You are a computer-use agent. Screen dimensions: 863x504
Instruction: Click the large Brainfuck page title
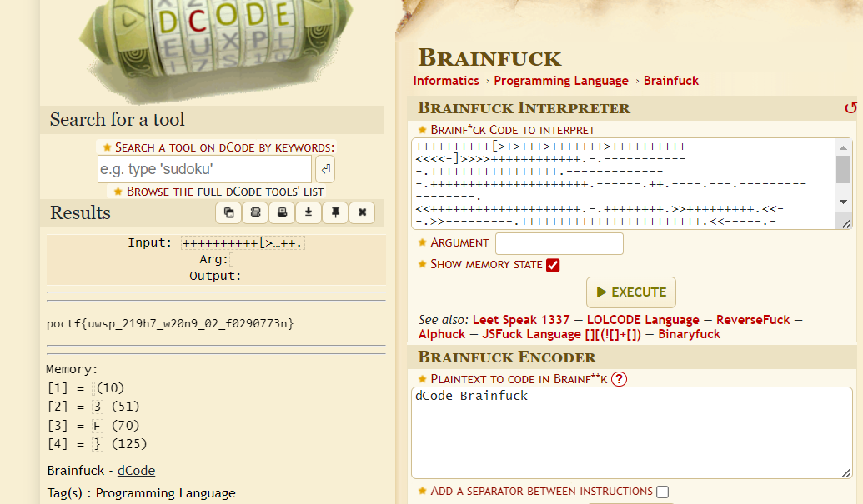point(489,58)
